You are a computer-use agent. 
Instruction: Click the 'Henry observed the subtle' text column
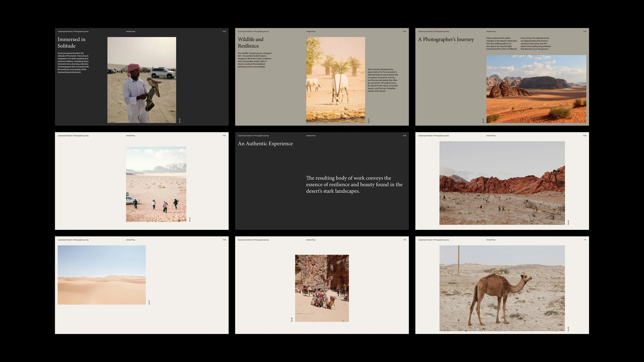click(501, 44)
